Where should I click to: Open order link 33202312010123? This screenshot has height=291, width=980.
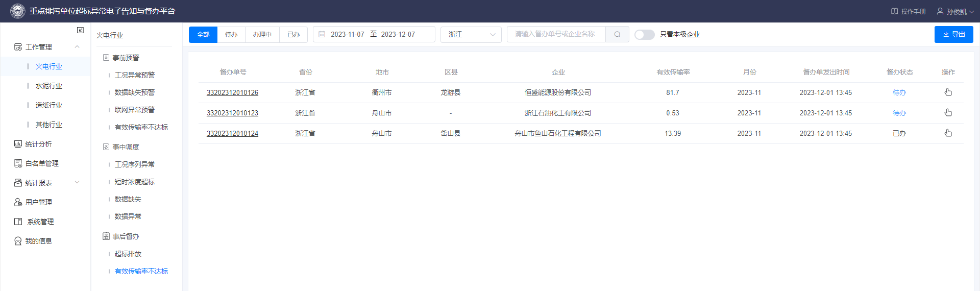tap(232, 113)
